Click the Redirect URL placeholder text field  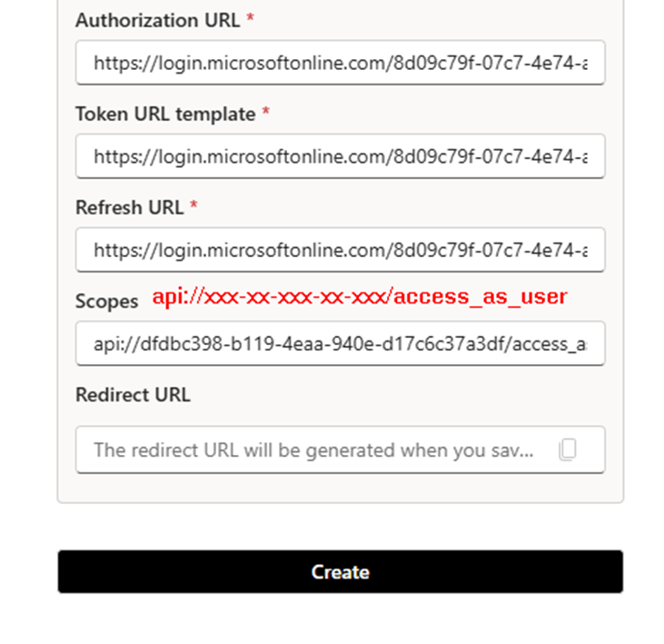pos(313,450)
